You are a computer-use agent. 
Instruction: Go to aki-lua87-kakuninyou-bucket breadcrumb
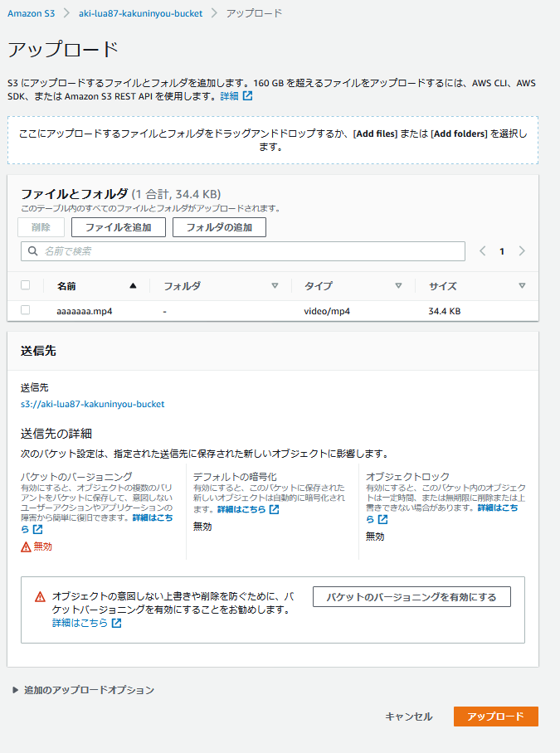(140, 13)
